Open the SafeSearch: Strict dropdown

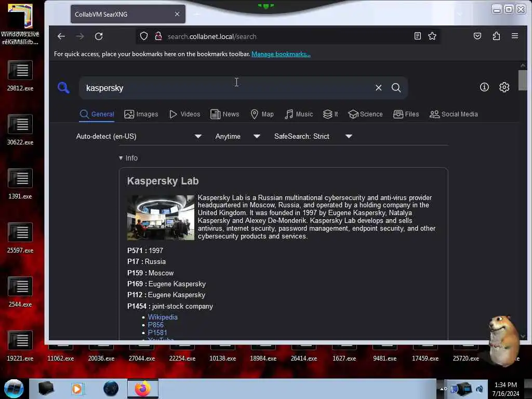[313, 137]
